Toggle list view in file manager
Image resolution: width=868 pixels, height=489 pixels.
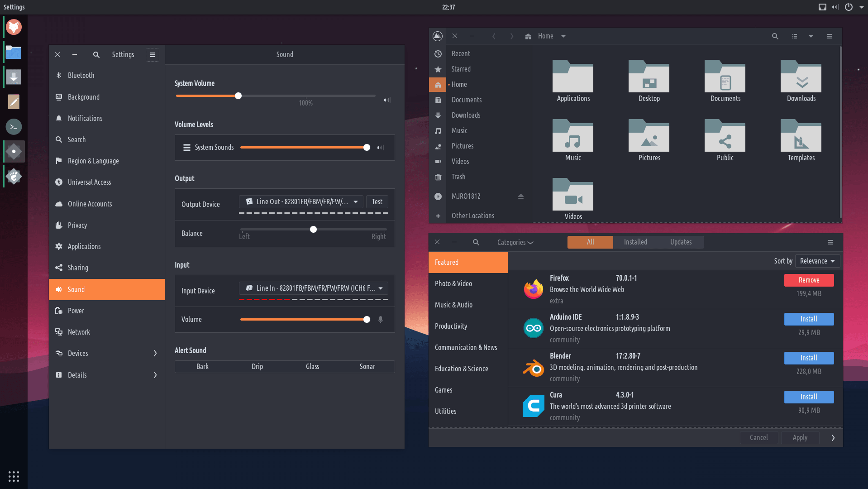coord(794,36)
